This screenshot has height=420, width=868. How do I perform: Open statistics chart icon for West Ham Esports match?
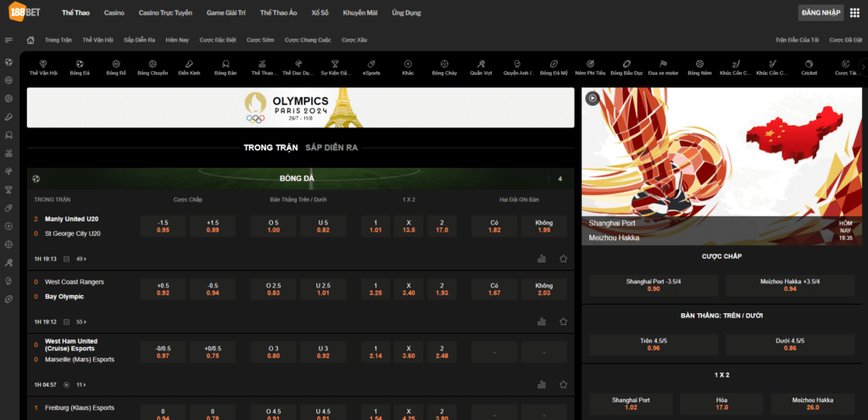point(542,384)
